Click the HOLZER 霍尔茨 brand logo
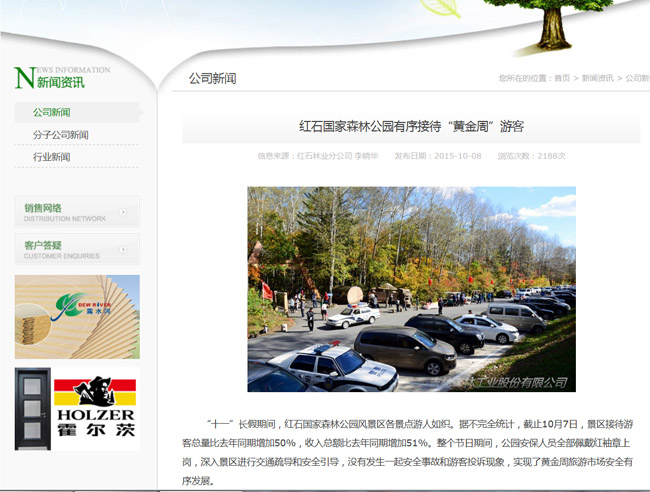 (x=95, y=408)
